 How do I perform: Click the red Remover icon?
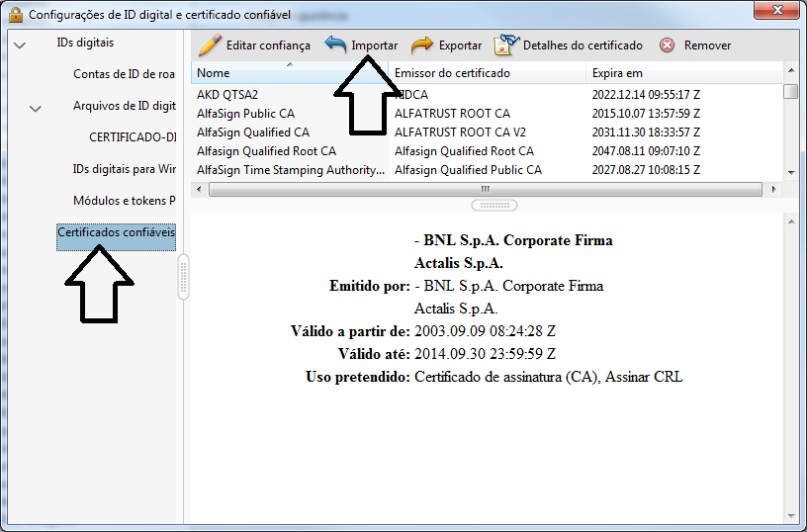click(x=668, y=45)
